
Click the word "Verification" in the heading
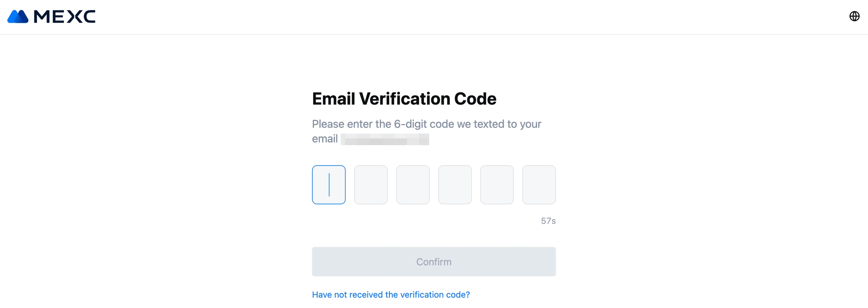tap(404, 99)
